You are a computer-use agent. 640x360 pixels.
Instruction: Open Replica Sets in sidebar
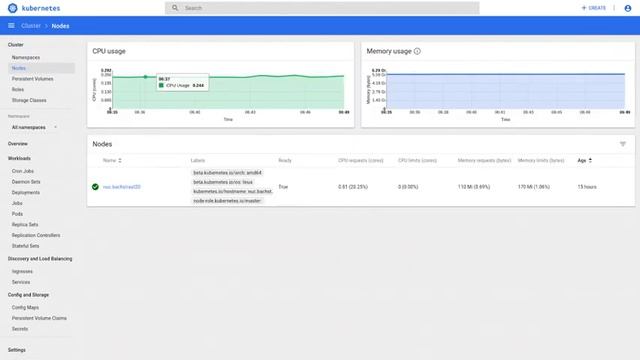tap(24, 224)
